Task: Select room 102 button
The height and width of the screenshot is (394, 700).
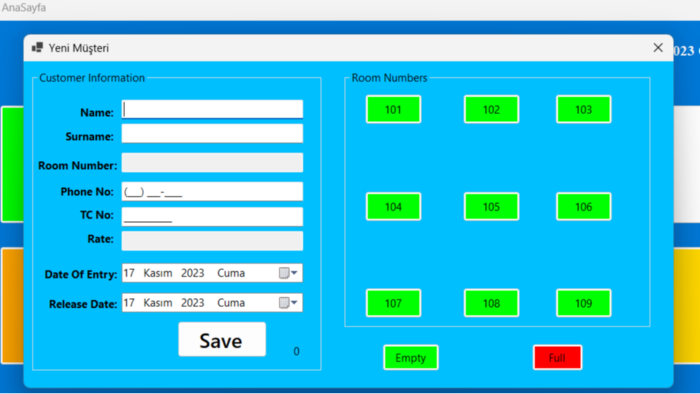Action: 491,109
